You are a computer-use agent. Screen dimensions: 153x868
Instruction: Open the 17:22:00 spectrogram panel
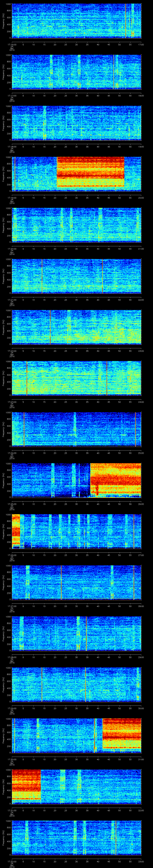point(76,327)
